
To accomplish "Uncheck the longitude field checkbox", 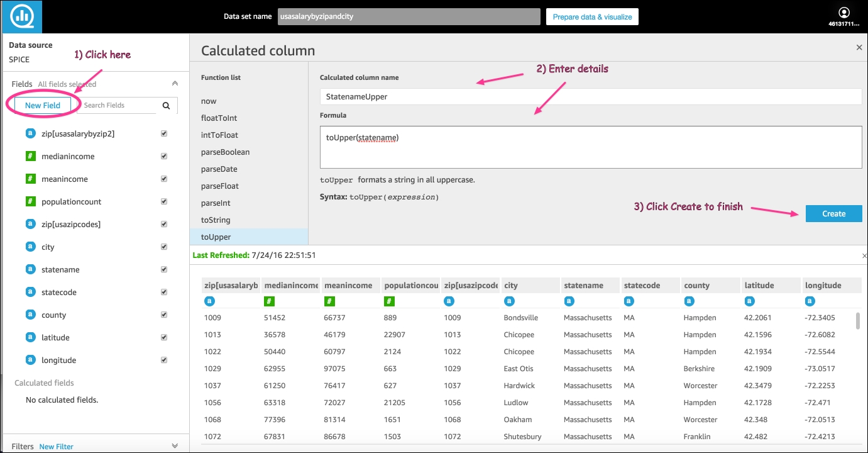I will 164,360.
